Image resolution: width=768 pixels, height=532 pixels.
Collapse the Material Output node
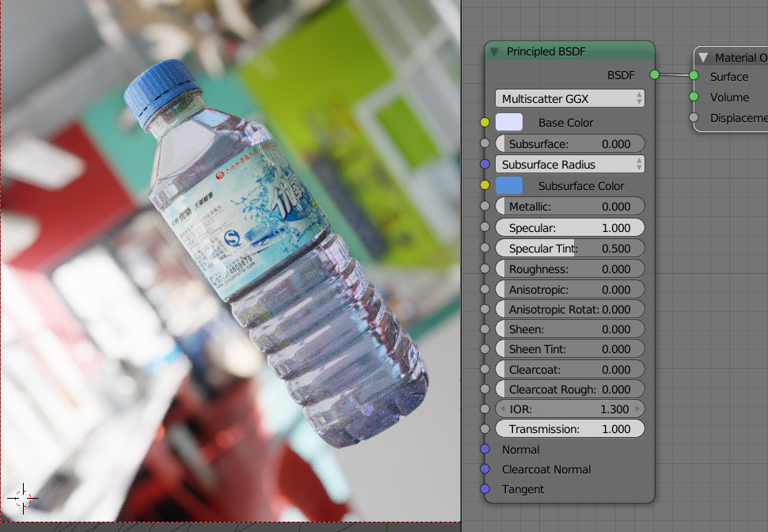point(703,58)
